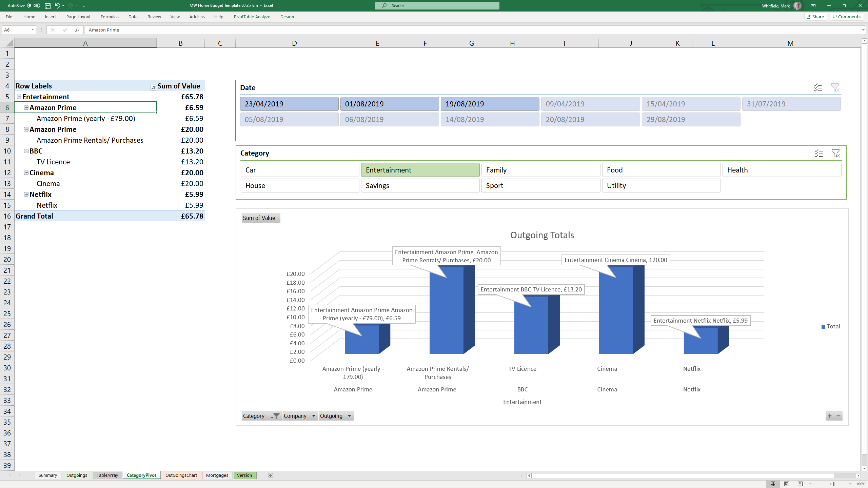
Task: Switch to Page Layout view icon
Action: tap(787, 484)
